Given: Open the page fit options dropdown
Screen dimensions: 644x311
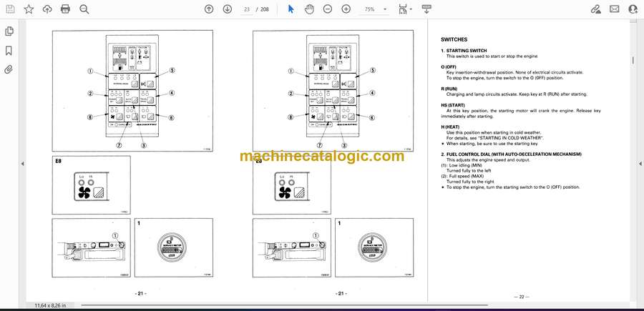Looking at the screenshot, I should pos(405,9).
